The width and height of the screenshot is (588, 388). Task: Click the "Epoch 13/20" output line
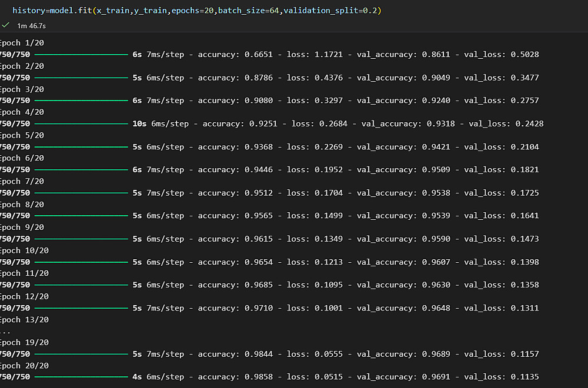coord(24,320)
